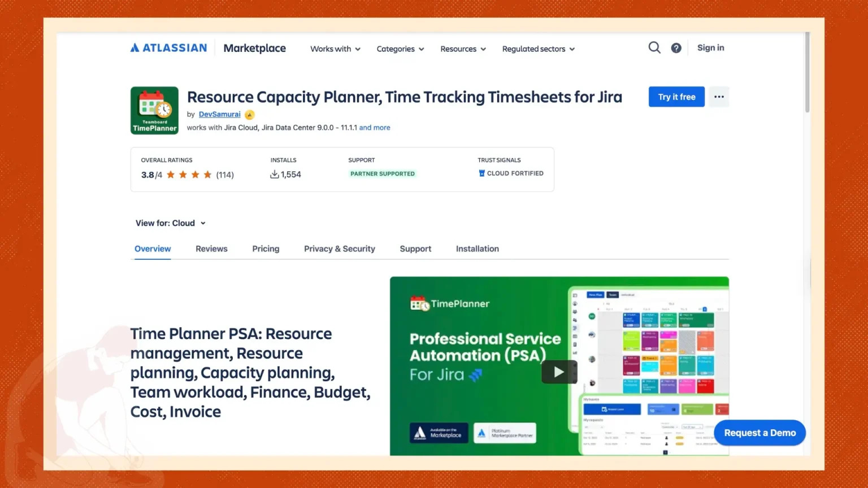Click the installs download icon
Viewport: 868px width, 488px height.
click(275, 175)
